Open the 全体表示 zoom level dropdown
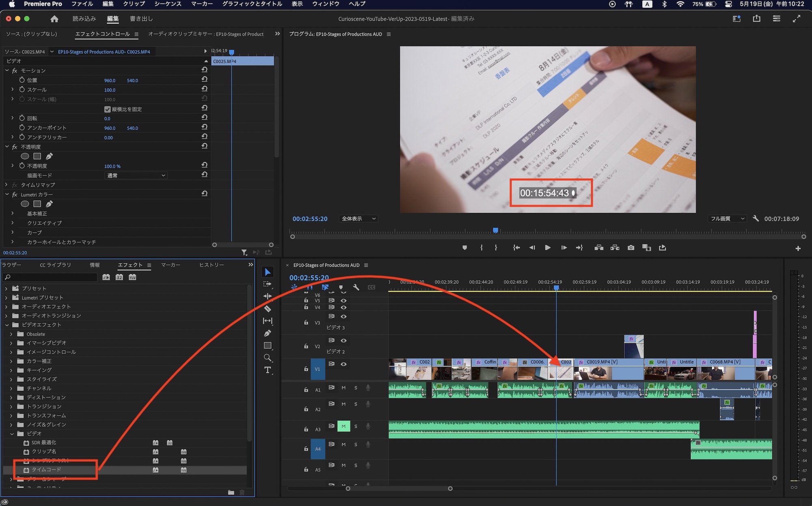The image size is (812, 506). click(x=358, y=218)
